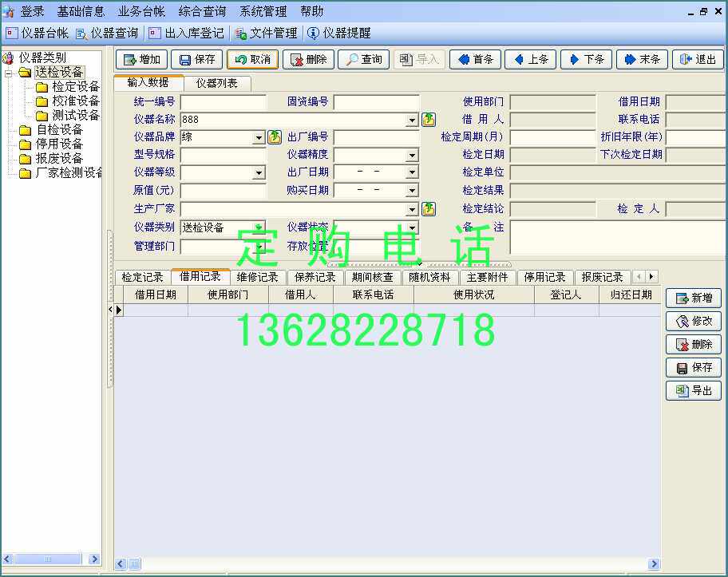728x577 pixels.
Task: Click the 增加 add record button
Action: pyautogui.click(x=141, y=60)
